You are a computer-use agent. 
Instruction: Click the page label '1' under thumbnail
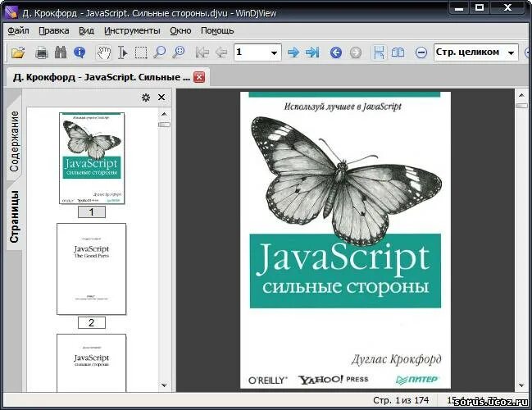[x=92, y=212]
